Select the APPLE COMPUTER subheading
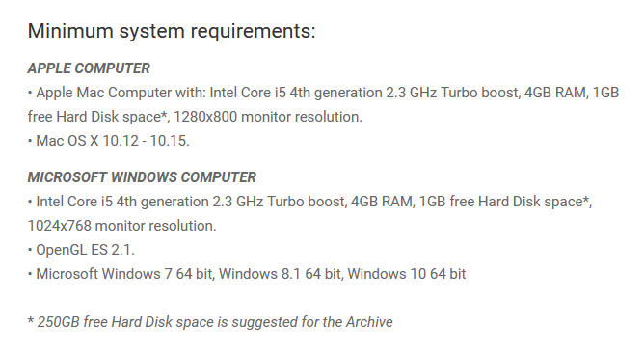The width and height of the screenshot is (644, 353). (x=89, y=68)
